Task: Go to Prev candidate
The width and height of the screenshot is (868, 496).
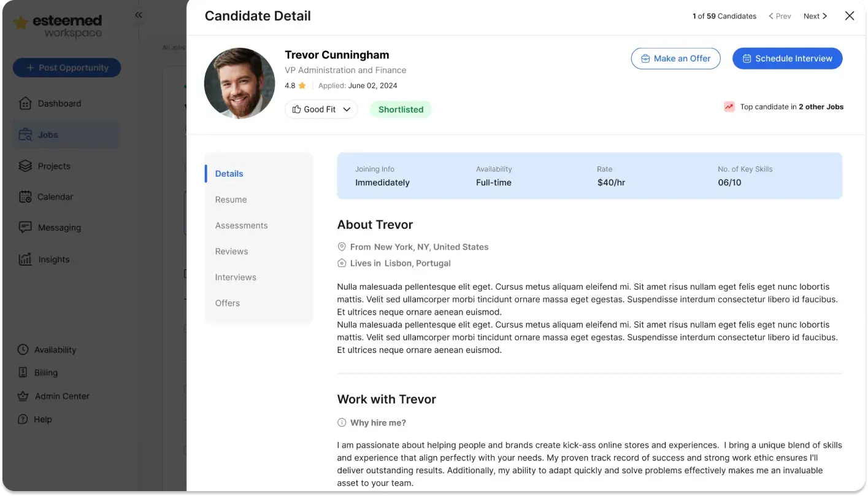Action: (x=780, y=17)
